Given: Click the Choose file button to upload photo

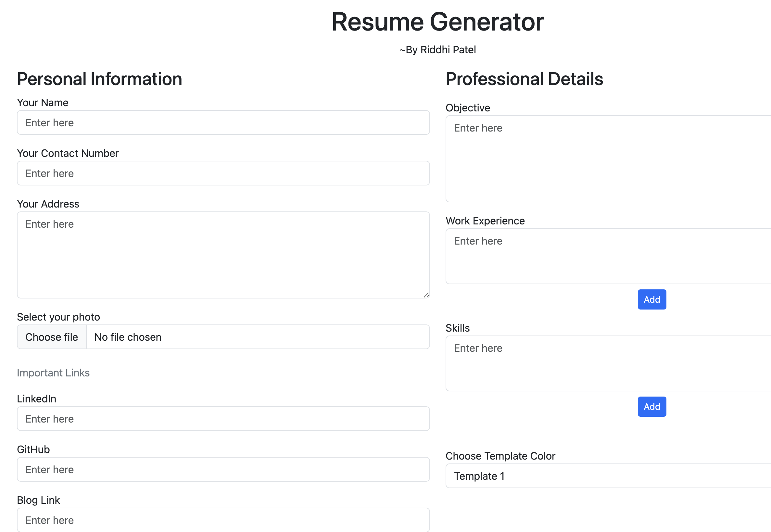Looking at the screenshot, I should 51,337.
